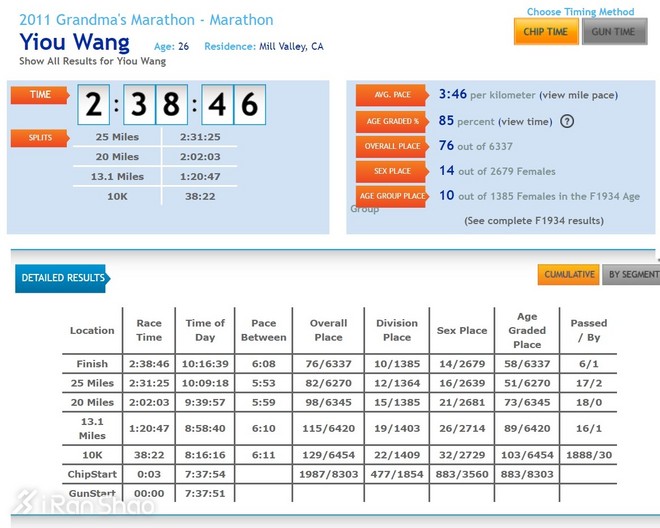
Task: Click the SEX PLACE label
Action: pyautogui.click(x=391, y=171)
